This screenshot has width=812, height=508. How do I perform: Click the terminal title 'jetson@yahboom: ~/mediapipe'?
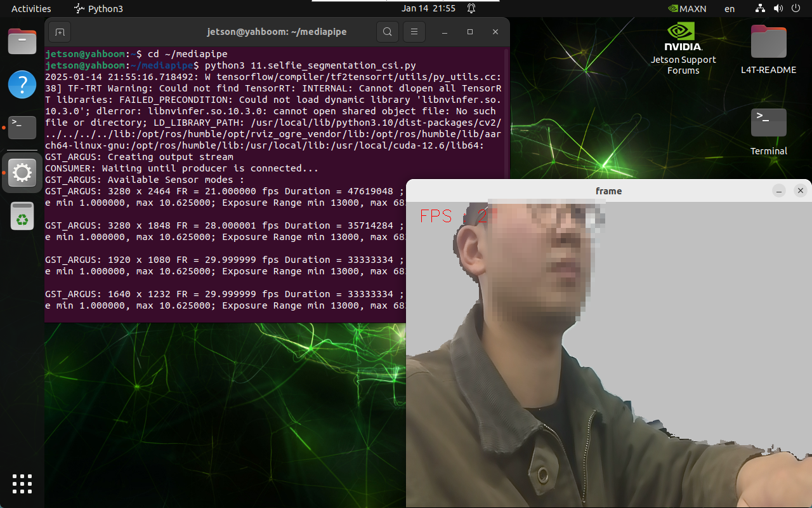tap(277, 32)
